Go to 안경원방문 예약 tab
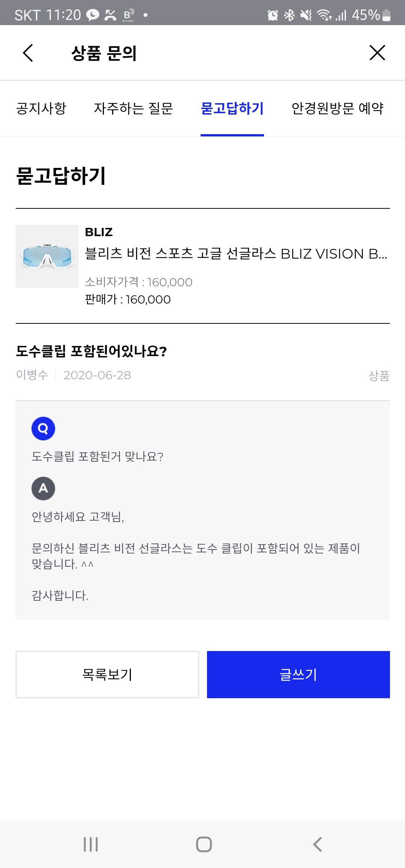 click(337, 109)
